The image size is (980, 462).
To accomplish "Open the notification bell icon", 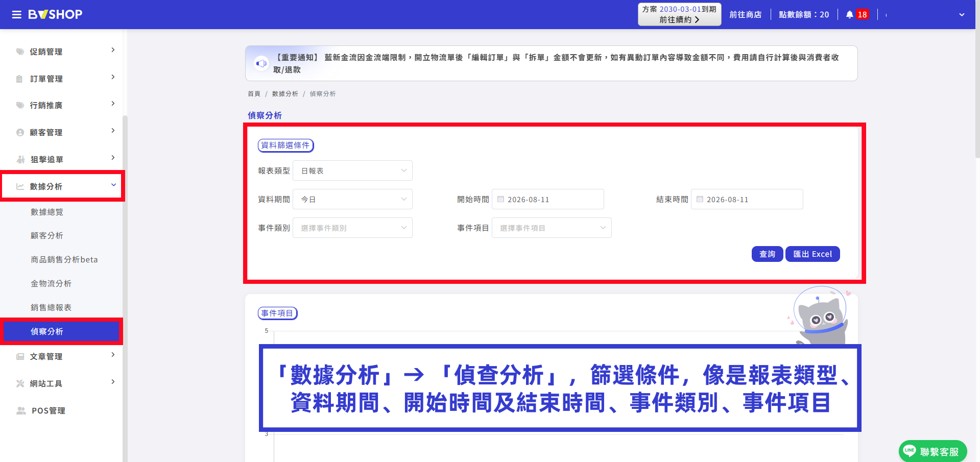I will coord(849,14).
